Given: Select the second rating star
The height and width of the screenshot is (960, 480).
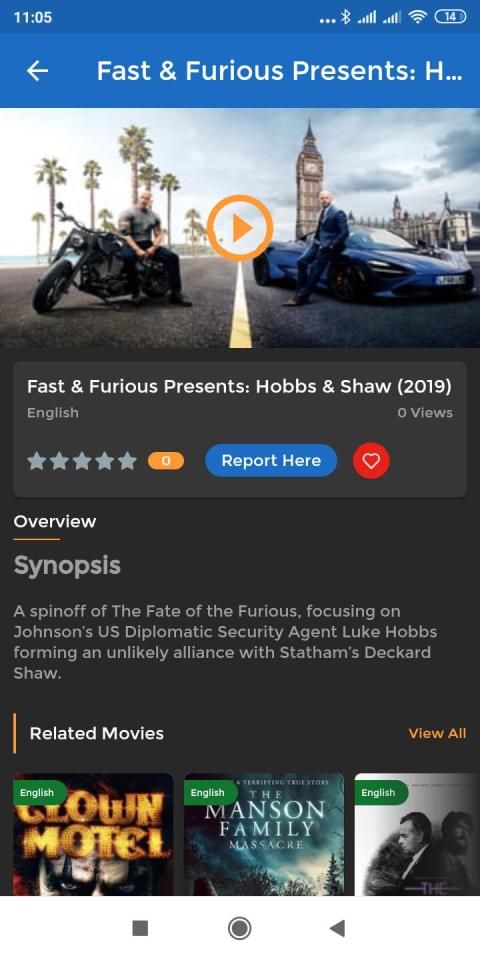Looking at the screenshot, I should [x=59, y=461].
